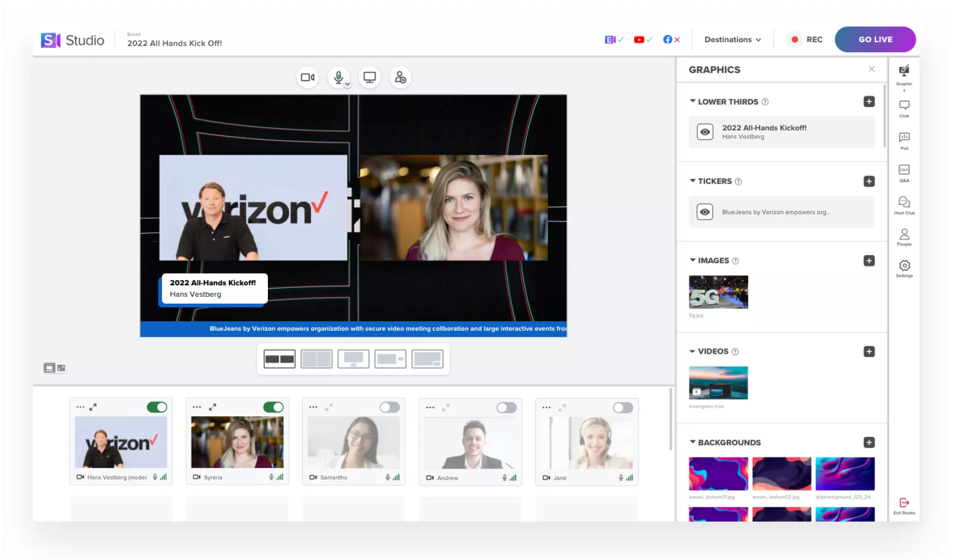Open Lower Thirds help icon
This screenshot has height=560, width=953.
(765, 102)
